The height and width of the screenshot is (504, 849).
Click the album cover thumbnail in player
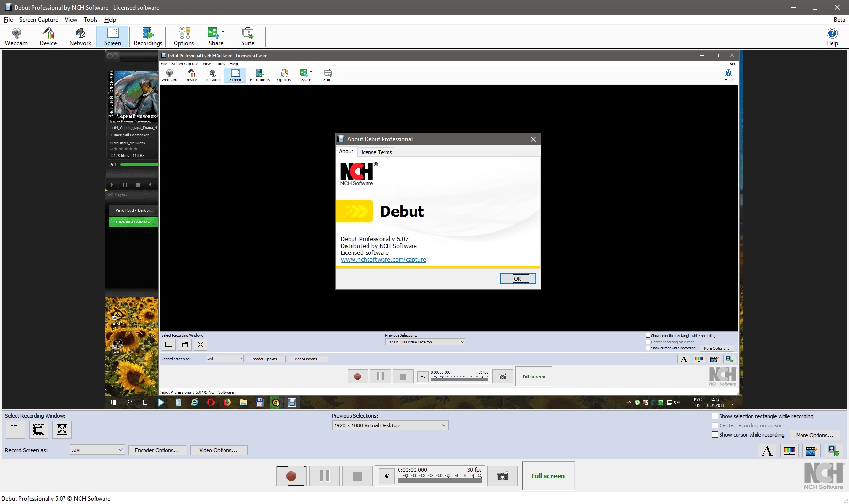[x=132, y=95]
